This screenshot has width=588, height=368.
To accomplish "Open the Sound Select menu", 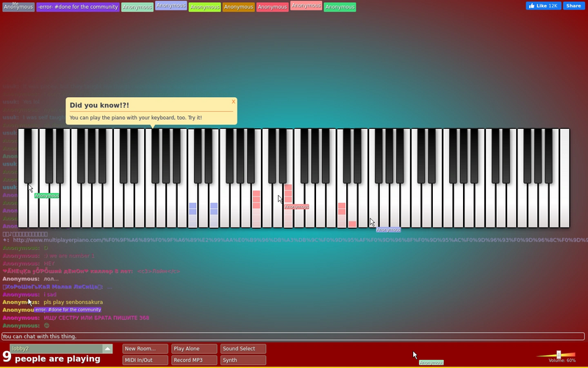I will [x=243, y=349].
